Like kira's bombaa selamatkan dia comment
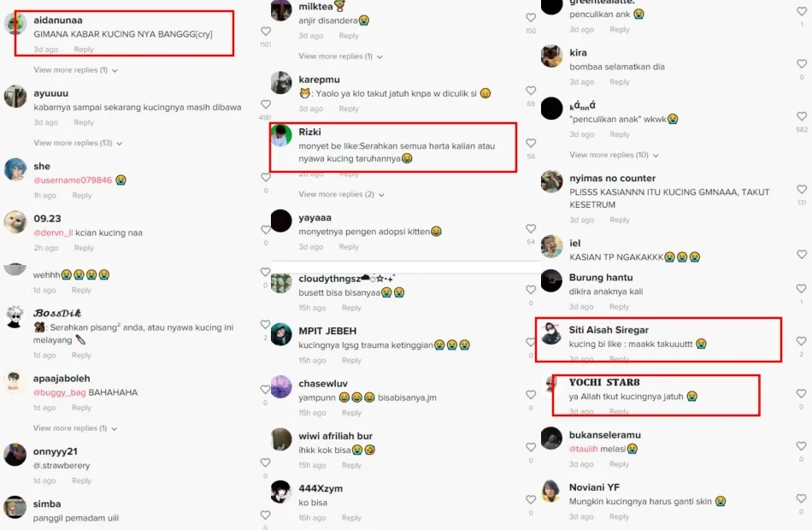 point(802,64)
